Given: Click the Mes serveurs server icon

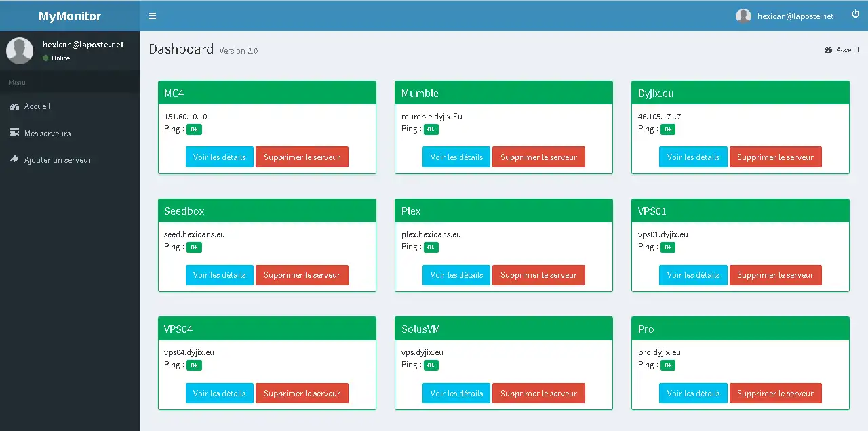Looking at the screenshot, I should (15, 133).
